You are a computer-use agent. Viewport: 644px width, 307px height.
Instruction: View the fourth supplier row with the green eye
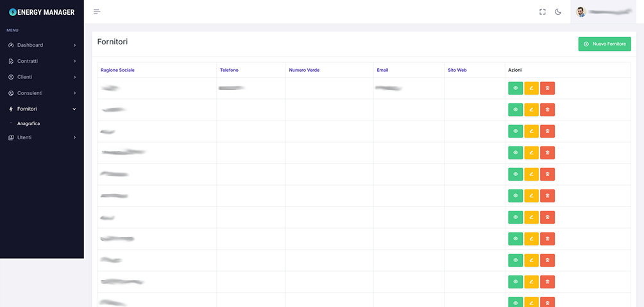coord(516,153)
